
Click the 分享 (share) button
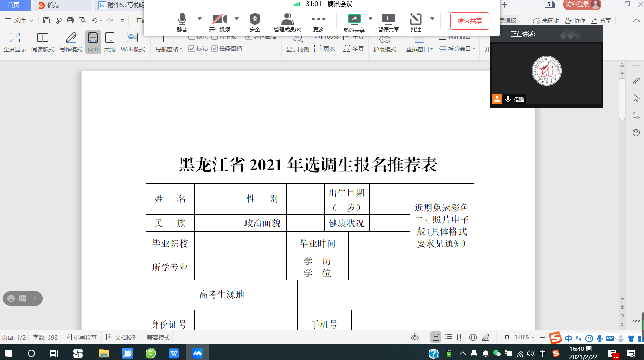[x=601, y=21]
